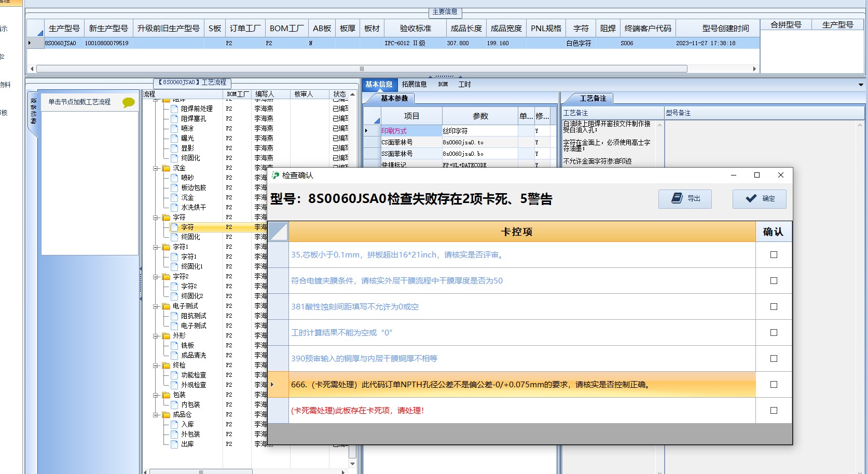Viewport: 868px width, 474px height.
Task: Collapse the 外形 tree node
Action: (156, 336)
